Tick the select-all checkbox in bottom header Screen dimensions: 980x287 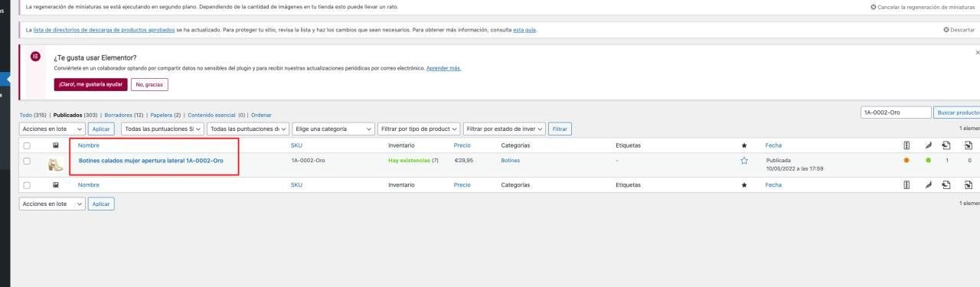click(27, 185)
